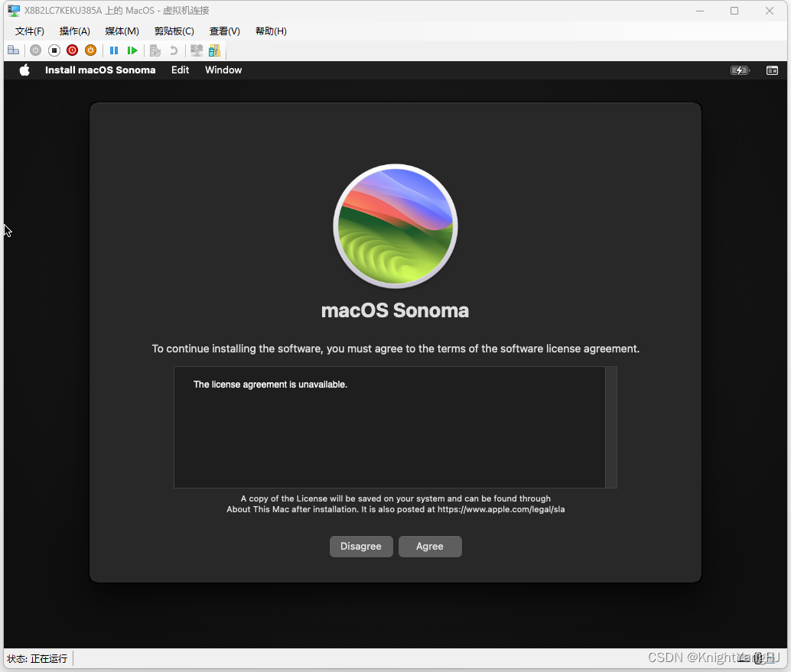This screenshot has width=791, height=672.
Task: Click the green Reset icon
Action: pos(132,50)
